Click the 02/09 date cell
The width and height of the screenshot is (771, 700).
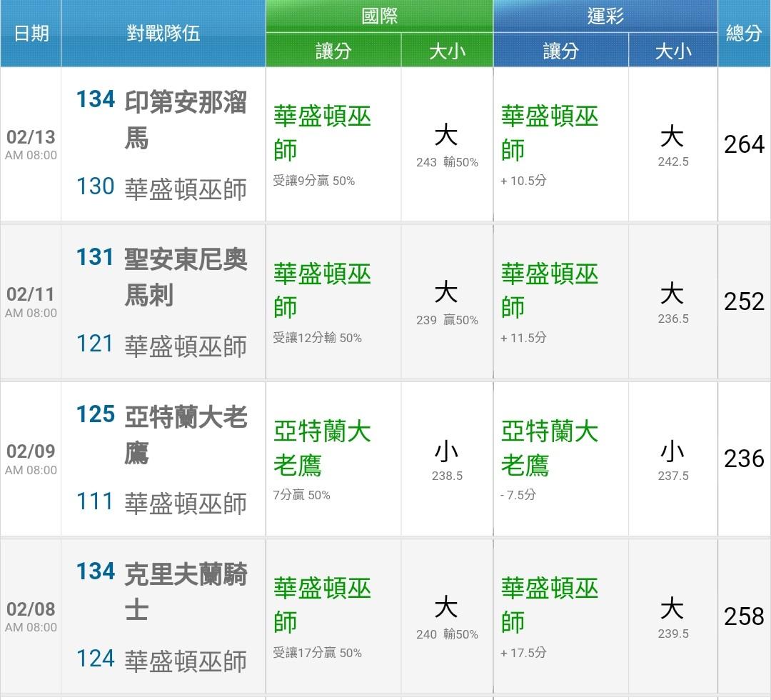click(x=31, y=459)
